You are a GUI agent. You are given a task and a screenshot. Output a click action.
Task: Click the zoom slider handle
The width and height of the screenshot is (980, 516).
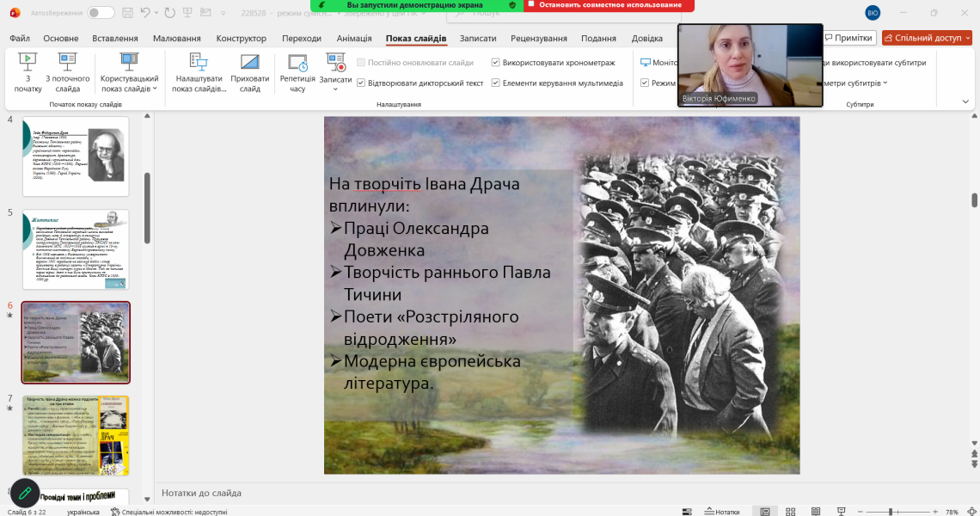891,512
